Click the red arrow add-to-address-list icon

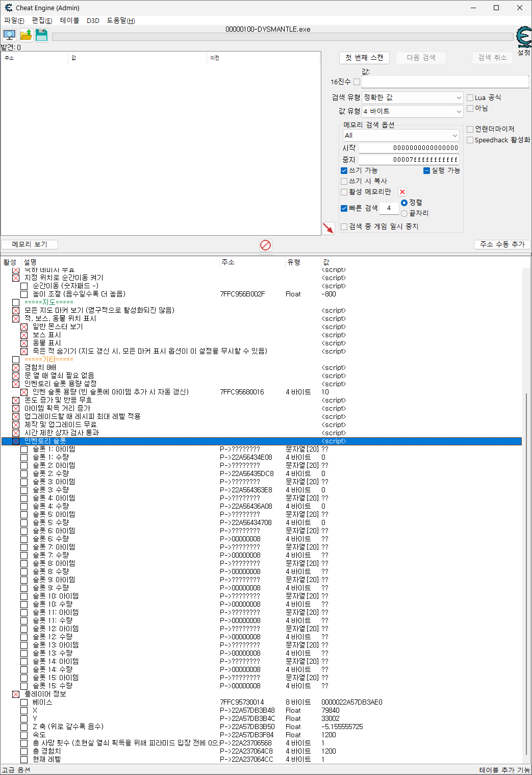[x=328, y=228]
